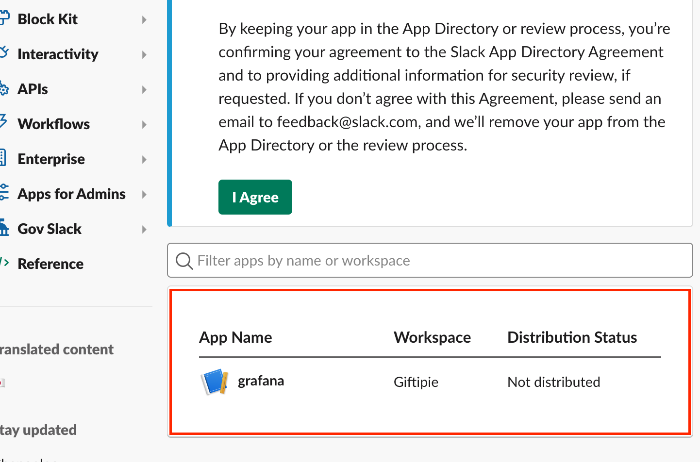Focus the Filter apps by name field

click(430, 260)
